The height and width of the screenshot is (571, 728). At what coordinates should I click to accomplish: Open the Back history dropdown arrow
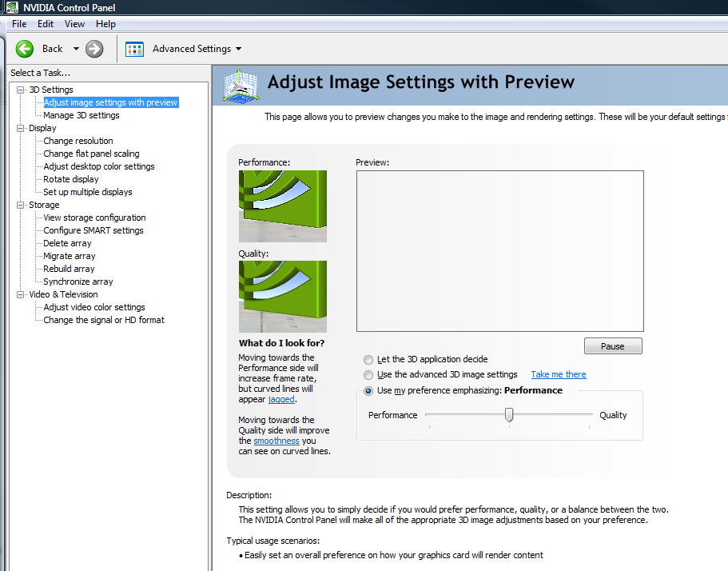pyautogui.click(x=76, y=49)
